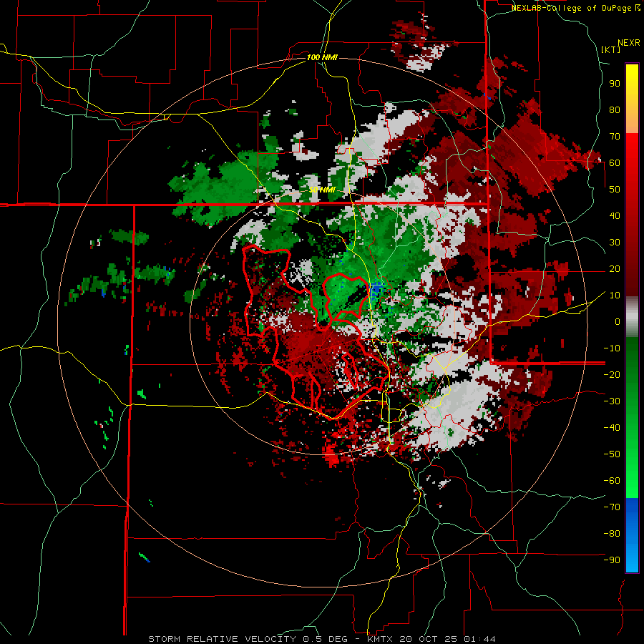The image size is (644, 644).
Task: Click the '40' value on the velocity scale
Action: pyautogui.click(x=615, y=216)
